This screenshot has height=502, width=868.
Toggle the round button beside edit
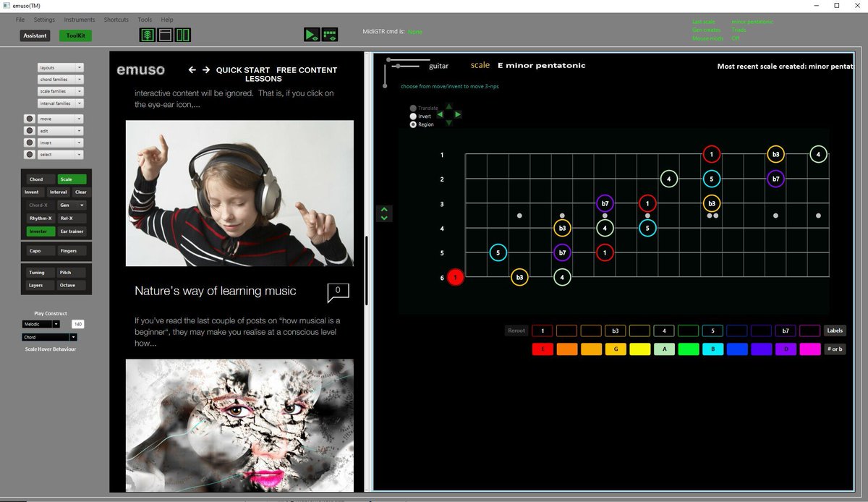pyautogui.click(x=29, y=131)
